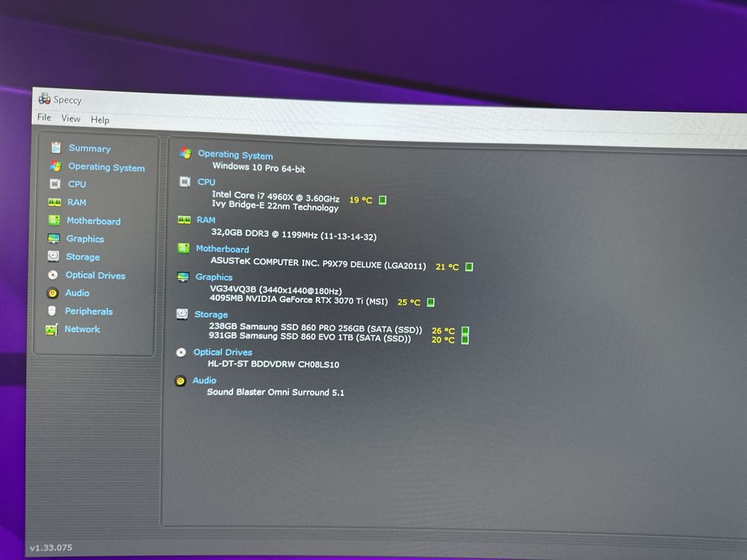The width and height of the screenshot is (747, 560).
Task: Click the Audio speaker icon in summary pane
Action: (x=180, y=381)
